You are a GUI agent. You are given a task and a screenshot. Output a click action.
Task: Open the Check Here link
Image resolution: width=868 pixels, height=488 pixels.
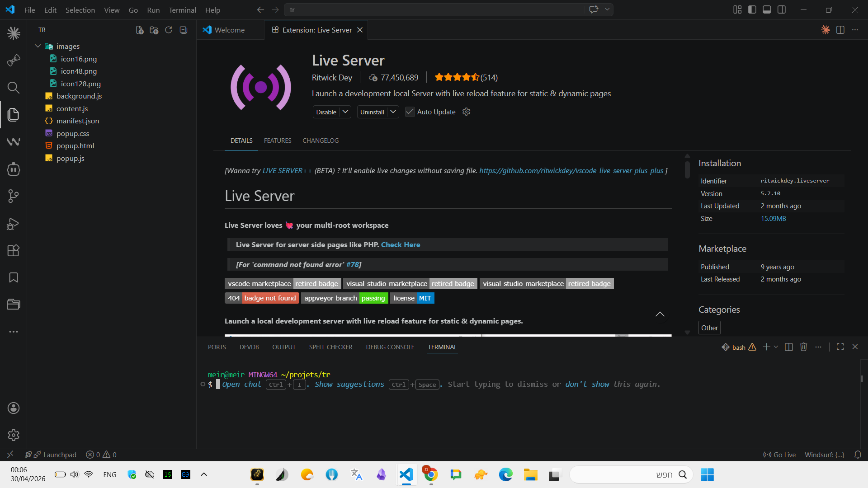[400, 244]
